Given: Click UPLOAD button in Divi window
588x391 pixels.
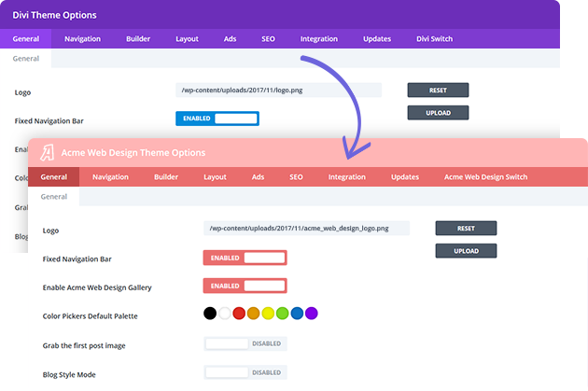Looking at the screenshot, I should pyautogui.click(x=438, y=113).
